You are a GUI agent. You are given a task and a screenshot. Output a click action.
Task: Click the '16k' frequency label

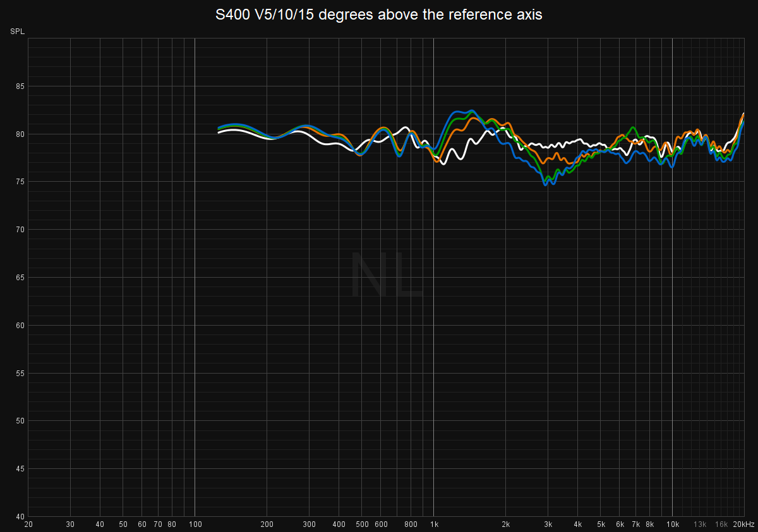coord(721,524)
